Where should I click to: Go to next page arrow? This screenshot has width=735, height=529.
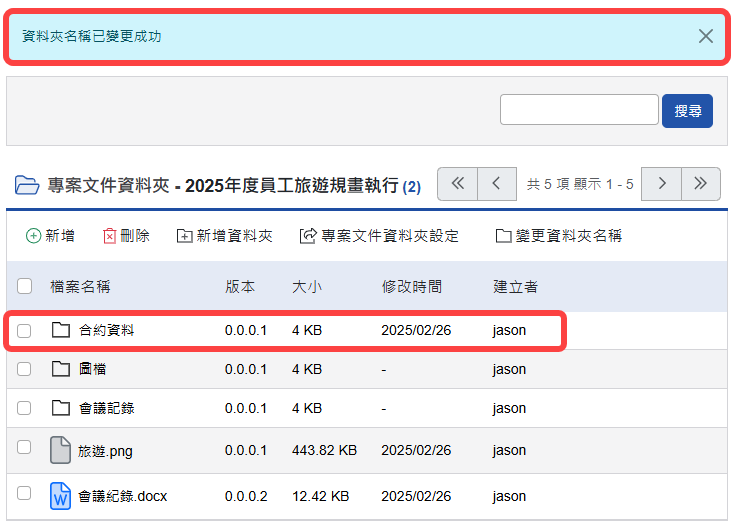click(661, 184)
